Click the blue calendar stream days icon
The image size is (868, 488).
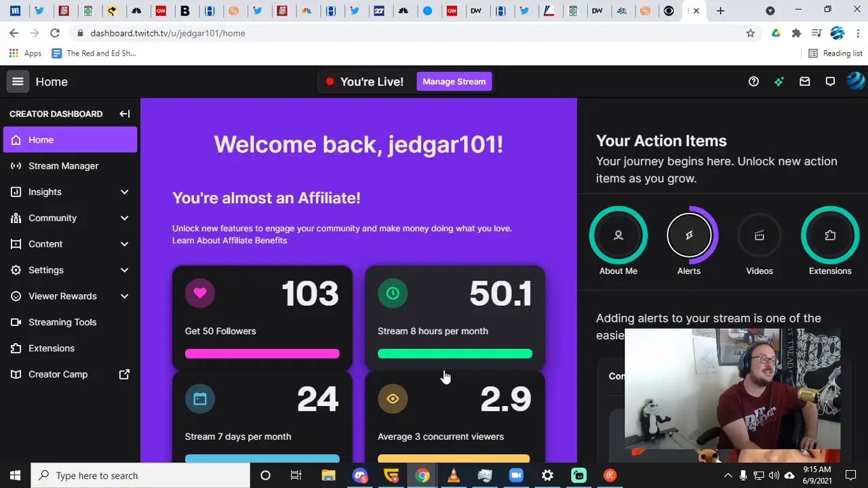coord(200,399)
